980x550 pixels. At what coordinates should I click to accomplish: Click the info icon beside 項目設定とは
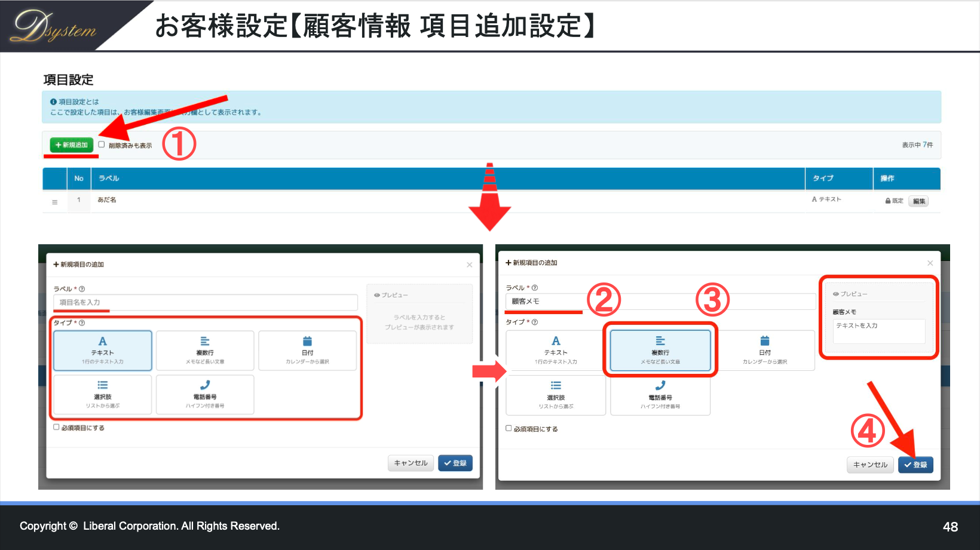click(53, 102)
